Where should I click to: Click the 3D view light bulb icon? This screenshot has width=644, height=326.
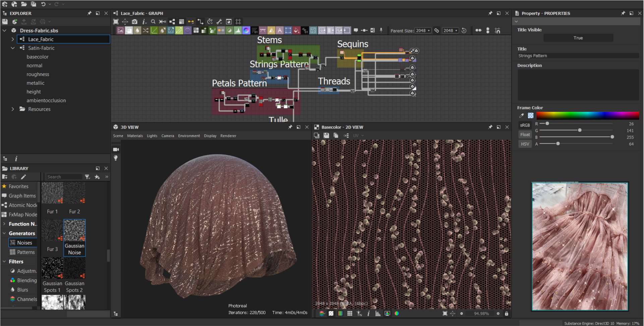tap(116, 158)
